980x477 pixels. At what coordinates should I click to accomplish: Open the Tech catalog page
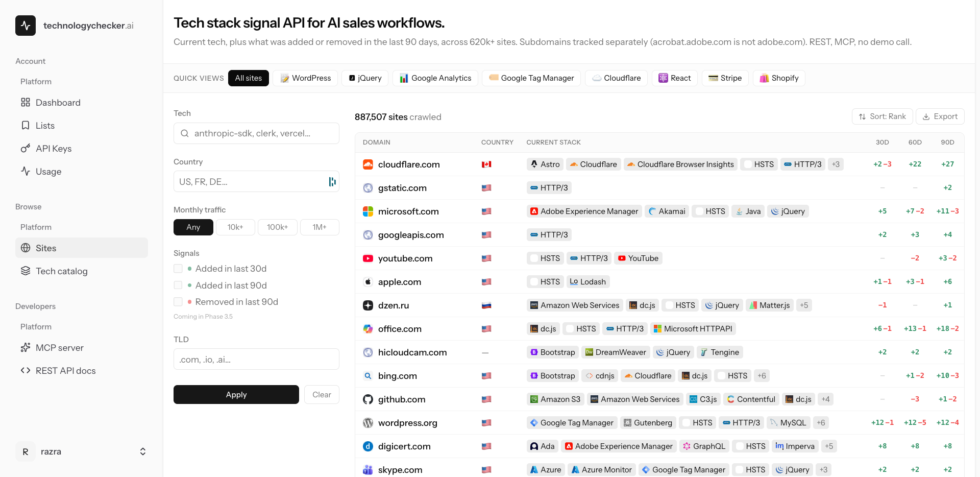[82, 271]
